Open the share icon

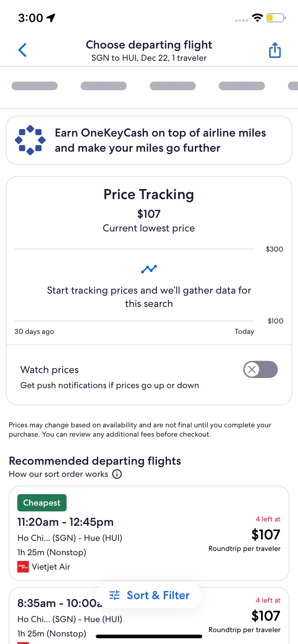275,50
